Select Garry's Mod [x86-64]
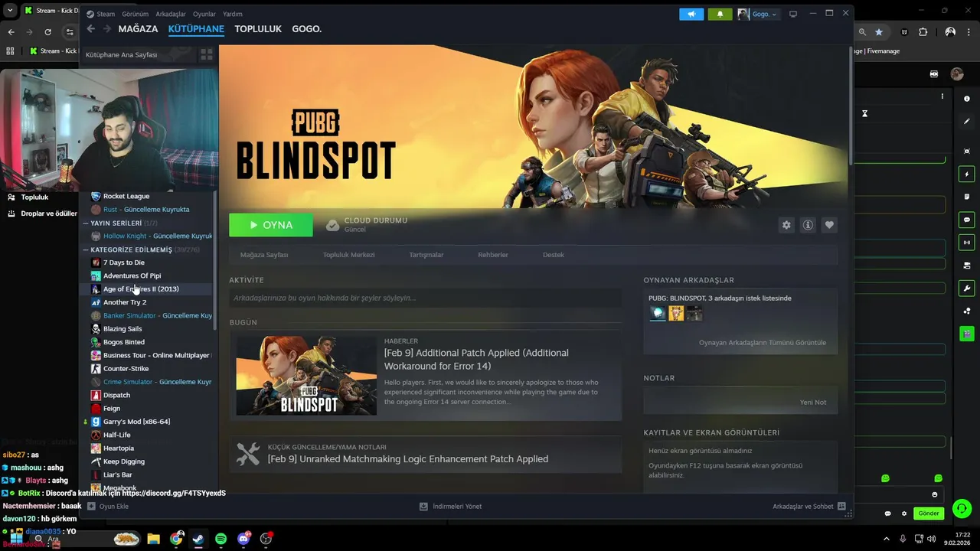This screenshot has width=980, height=551. tap(136, 422)
